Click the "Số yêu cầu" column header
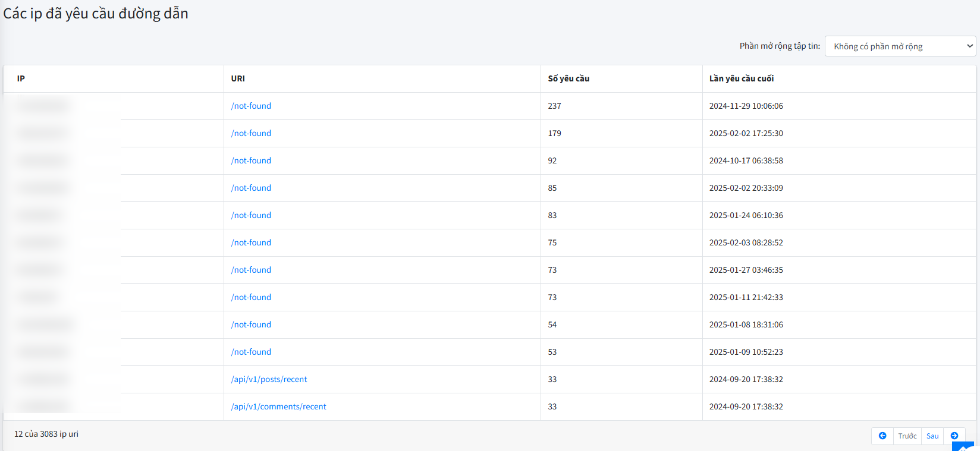Viewport: 980px width, 451px height. click(568, 78)
